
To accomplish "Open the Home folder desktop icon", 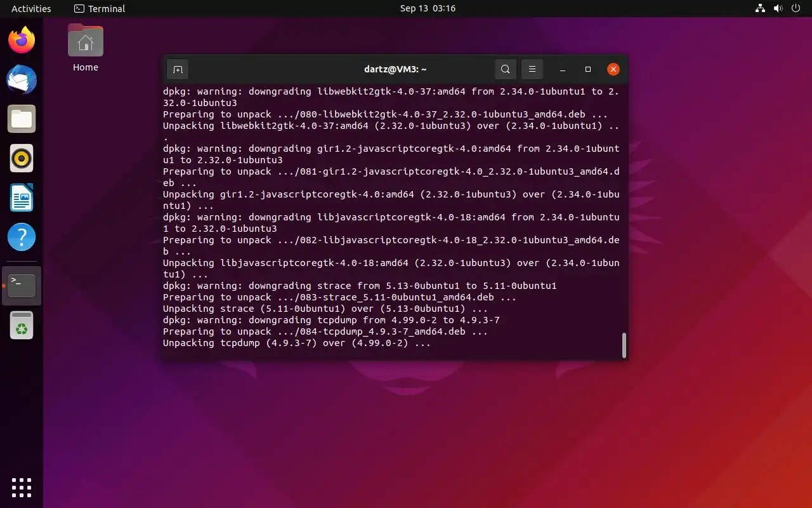I will [86, 48].
